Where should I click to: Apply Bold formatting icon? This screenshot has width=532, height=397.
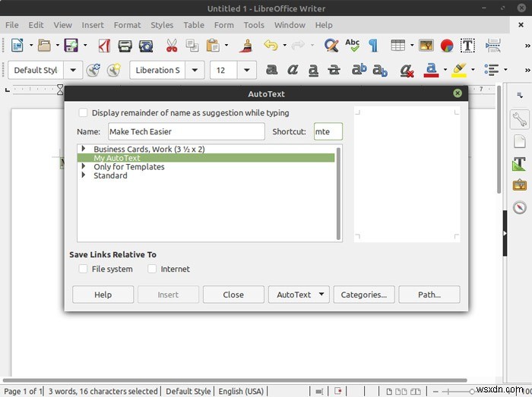click(x=271, y=70)
